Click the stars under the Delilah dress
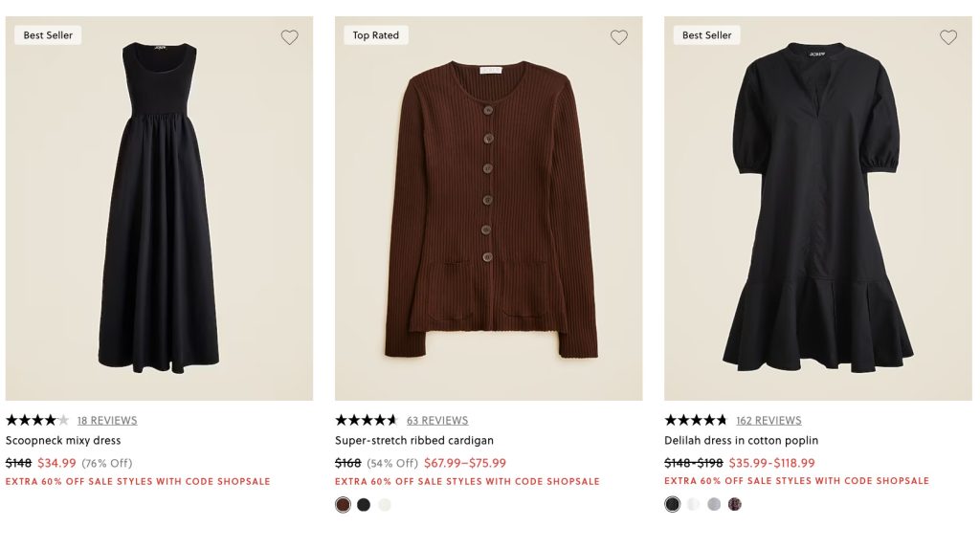The image size is (980, 548). point(696,420)
